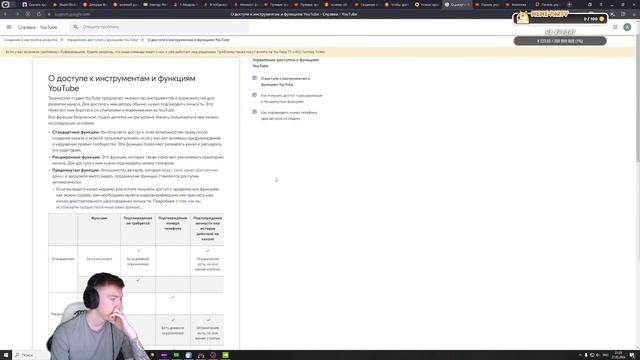Screen dimensions: 640x360
Task: Follow the 'ведет свой канал достаточно давно' link
Action: tap(190, 170)
